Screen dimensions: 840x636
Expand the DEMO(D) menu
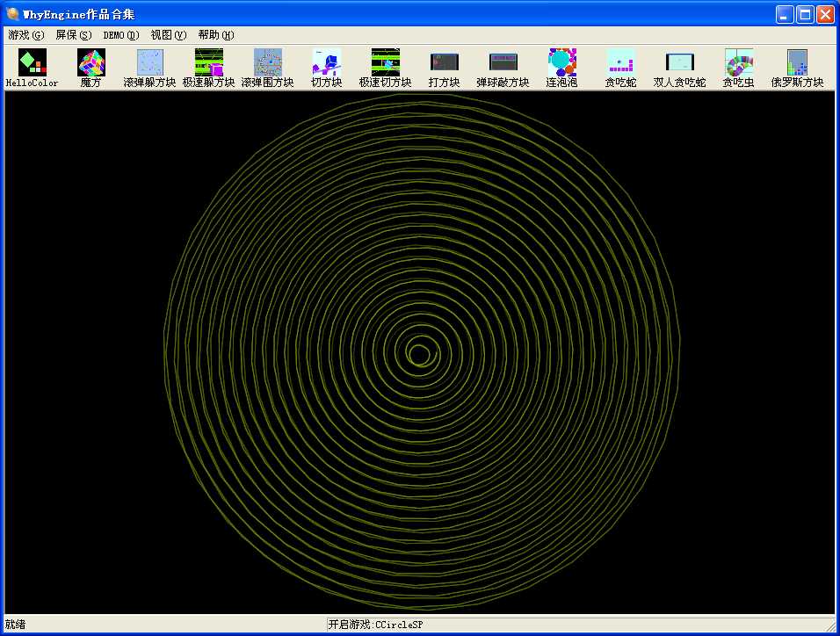(121, 35)
